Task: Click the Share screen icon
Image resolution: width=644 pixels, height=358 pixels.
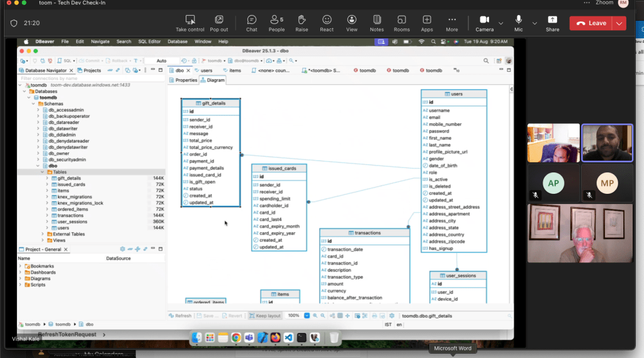Action: point(552,23)
